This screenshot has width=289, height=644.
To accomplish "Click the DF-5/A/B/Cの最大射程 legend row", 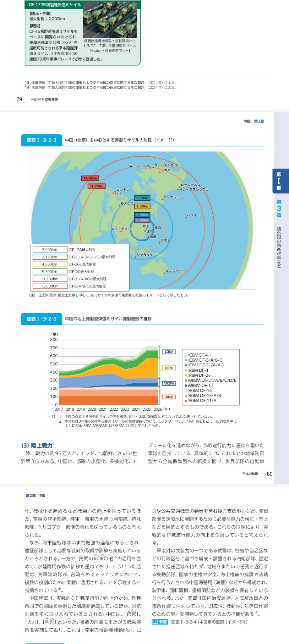I will point(69,286).
